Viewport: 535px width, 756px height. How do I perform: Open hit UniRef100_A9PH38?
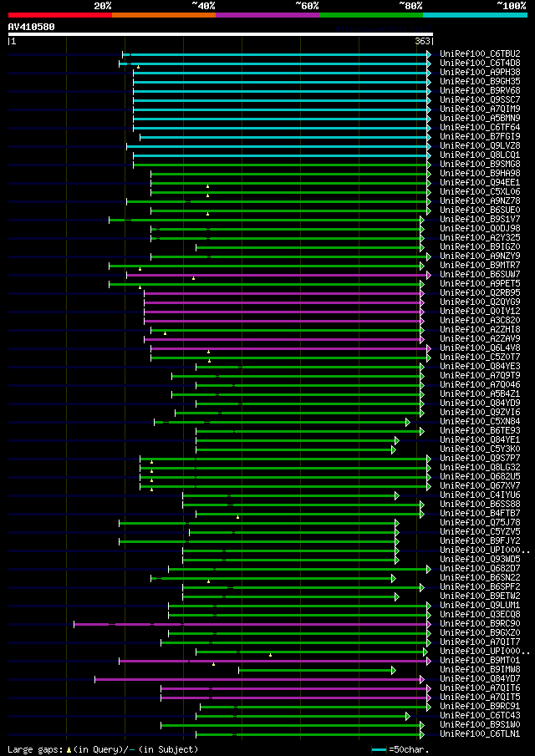pyautogui.click(x=480, y=73)
